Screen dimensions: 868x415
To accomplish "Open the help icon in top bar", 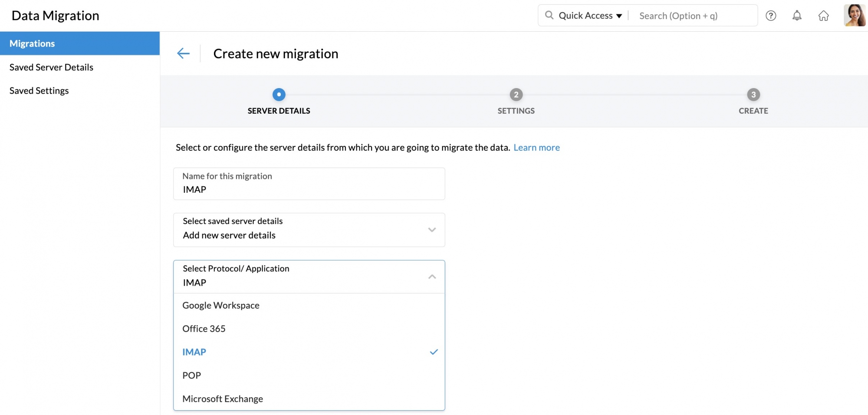I will [x=771, y=16].
